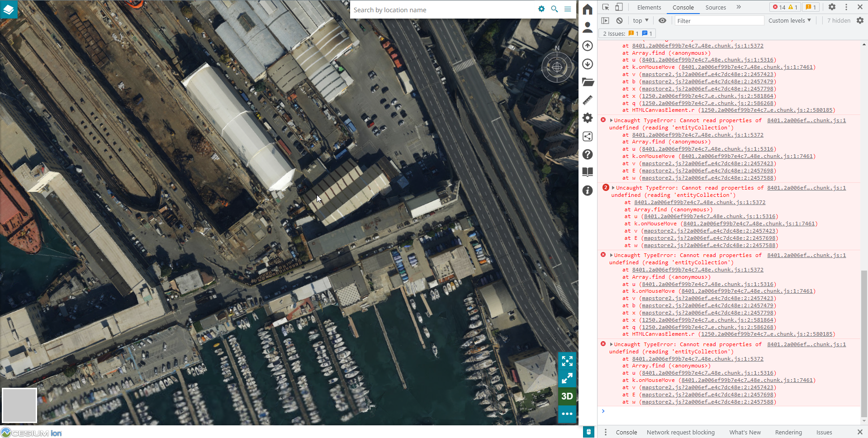
Task: Open link 8401...chunk.js:1:7461 in first trace
Action: [x=747, y=67]
